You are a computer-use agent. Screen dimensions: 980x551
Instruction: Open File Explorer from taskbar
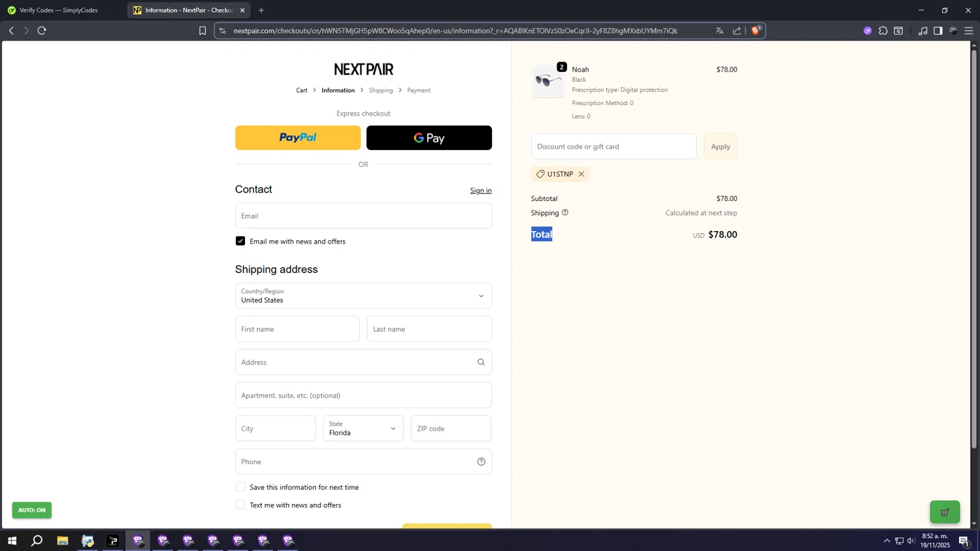[x=63, y=541]
